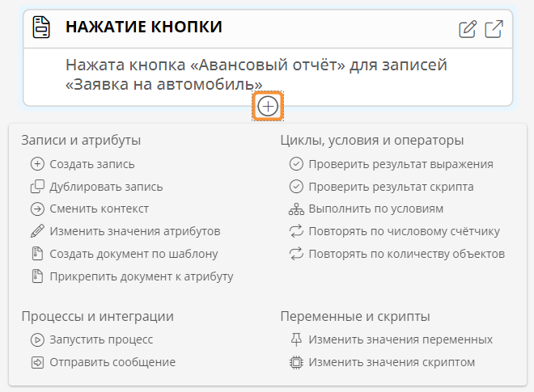Add Повторять по числовому счётчику loop
Image resolution: width=534 pixels, height=392 pixels.
click(405, 231)
